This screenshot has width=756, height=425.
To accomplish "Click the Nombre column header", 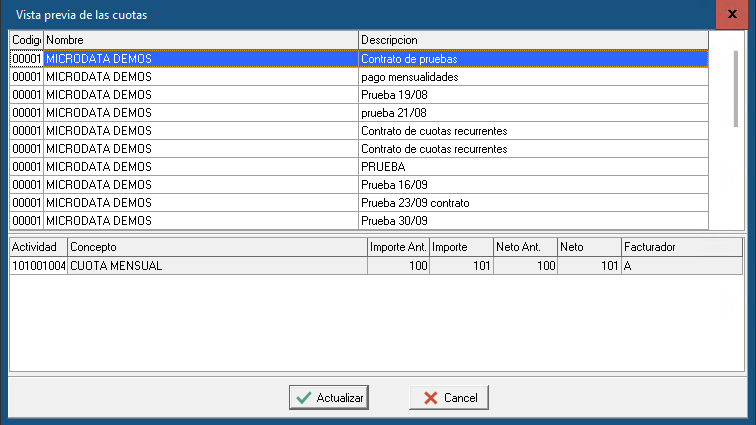I will pyautogui.click(x=200, y=39).
